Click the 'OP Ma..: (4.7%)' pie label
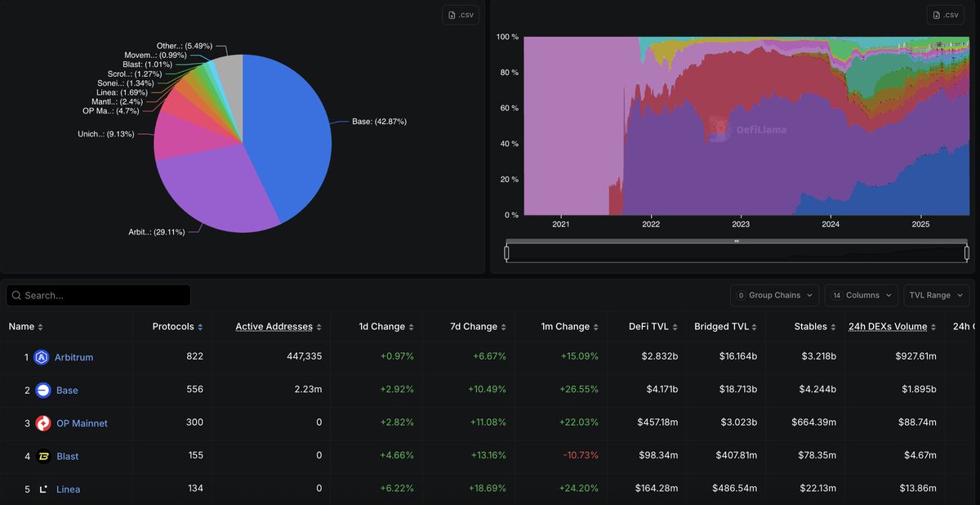 pyautogui.click(x=111, y=110)
